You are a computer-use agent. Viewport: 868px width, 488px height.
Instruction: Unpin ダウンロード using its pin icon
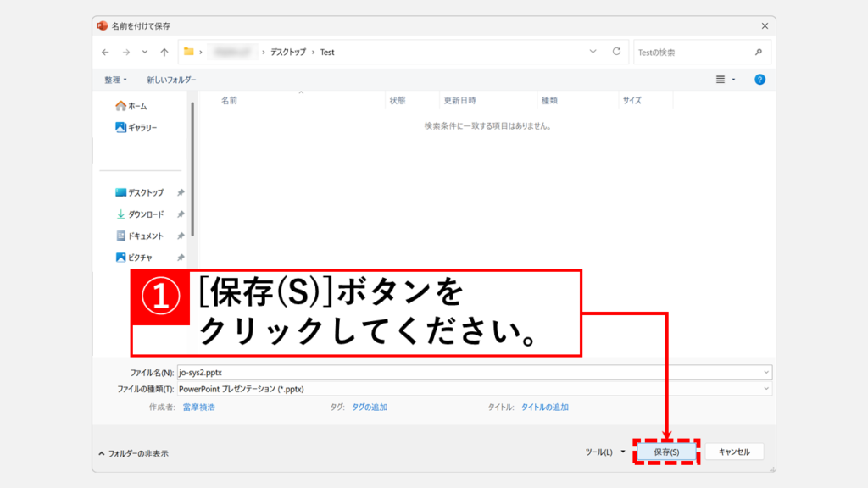coord(181,214)
